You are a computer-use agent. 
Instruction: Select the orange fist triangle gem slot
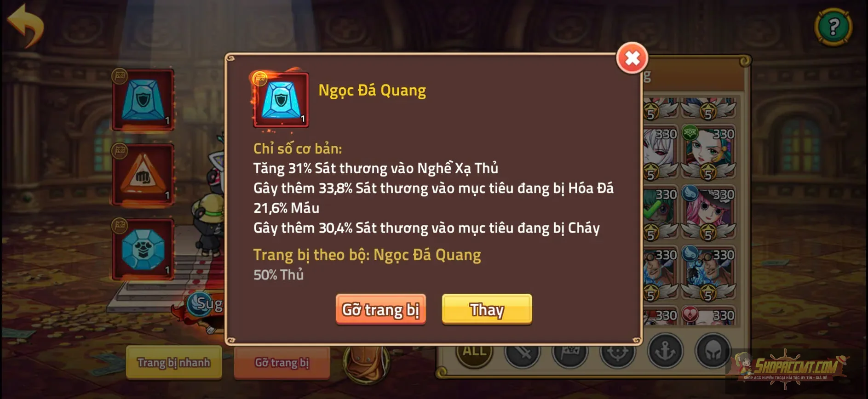(x=143, y=175)
